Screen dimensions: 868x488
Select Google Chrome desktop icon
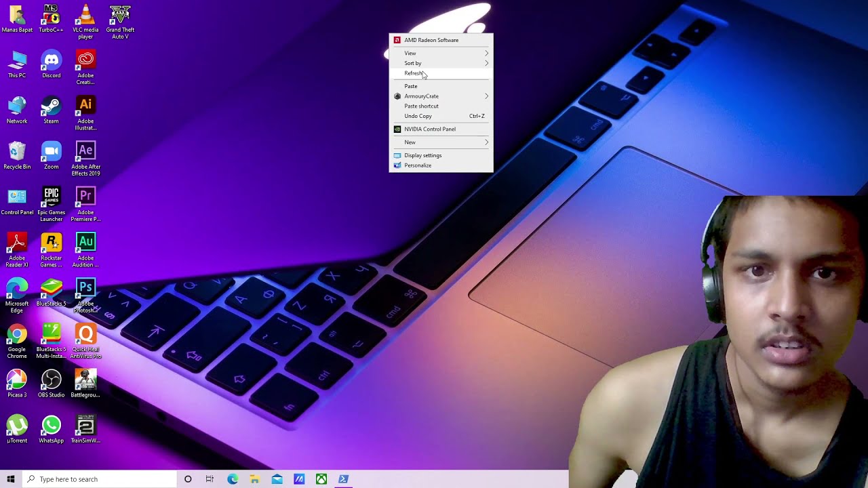17,340
